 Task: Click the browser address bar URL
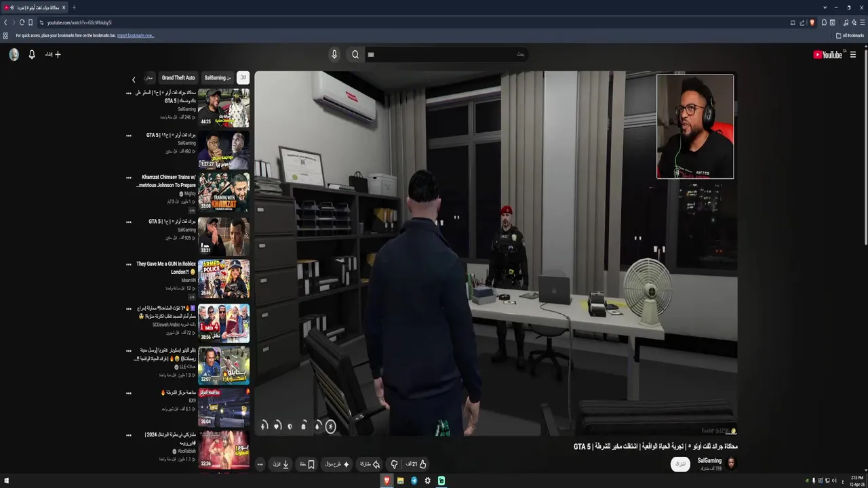[x=79, y=22]
